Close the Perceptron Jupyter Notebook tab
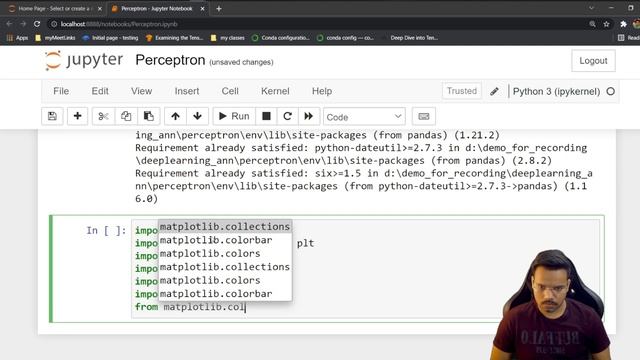The image size is (640, 360). [202, 8]
